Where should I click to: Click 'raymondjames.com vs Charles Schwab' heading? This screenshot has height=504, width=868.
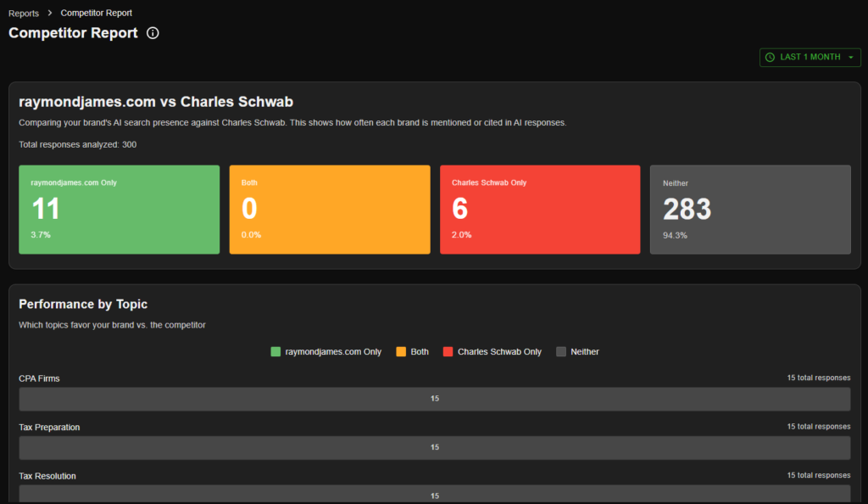point(156,102)
